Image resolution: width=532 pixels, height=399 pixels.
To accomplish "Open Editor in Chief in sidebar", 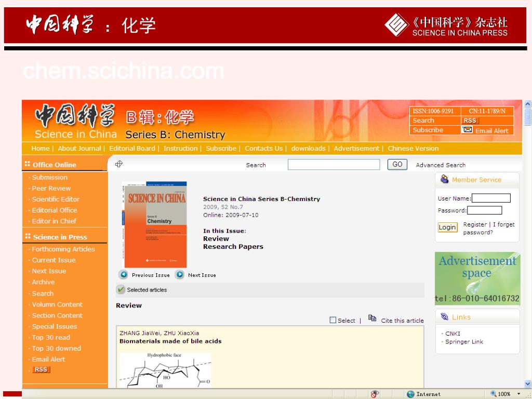I will click(x=54, y=221).
